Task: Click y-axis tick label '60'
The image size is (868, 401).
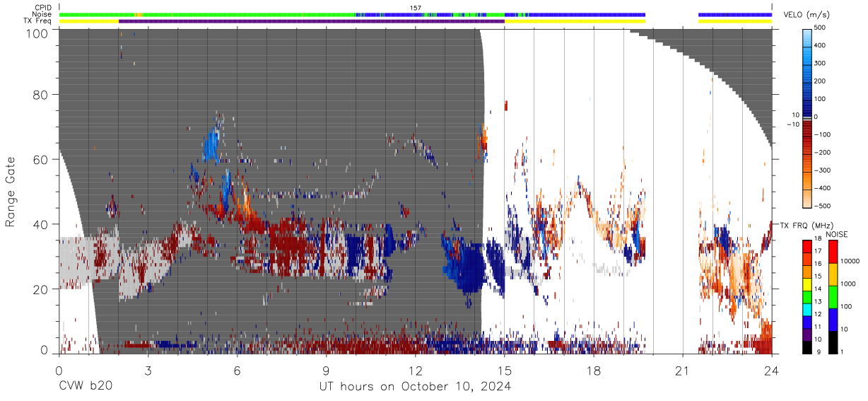Action: [x=40, y=159]
